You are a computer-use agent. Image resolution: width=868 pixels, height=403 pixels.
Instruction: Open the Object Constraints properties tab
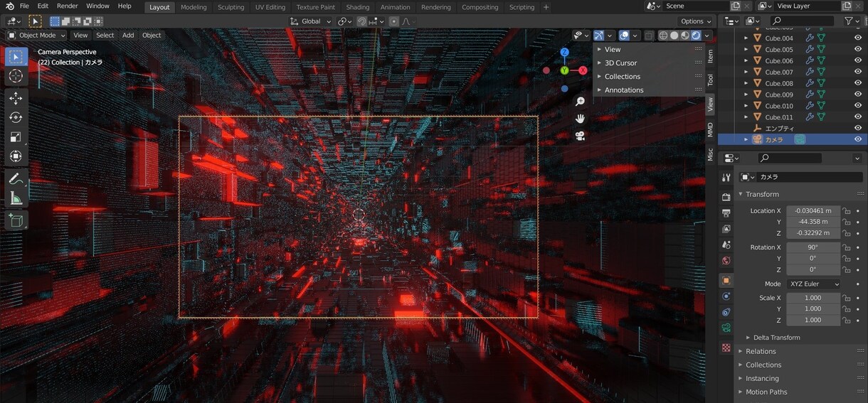tap(726, 312)
